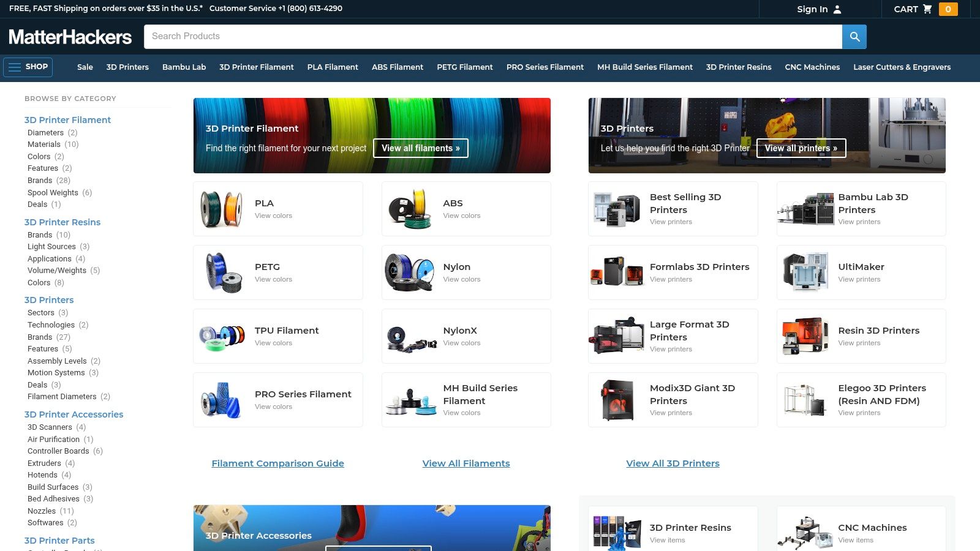The image size is (980, 551).
Task: Open the cart item count badge
Action: coord(948,9)
